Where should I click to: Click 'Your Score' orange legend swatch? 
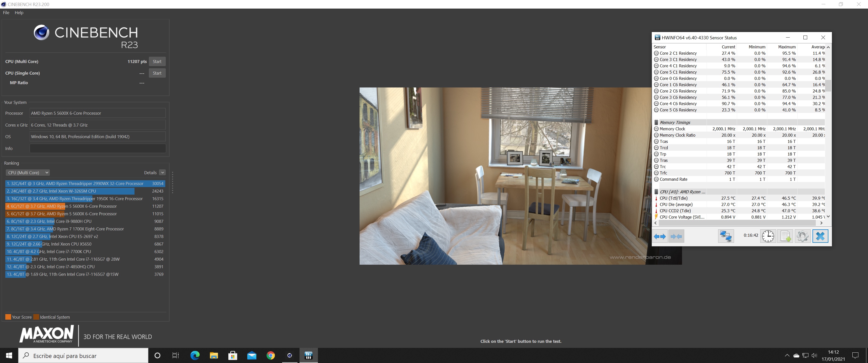(8, 317)
